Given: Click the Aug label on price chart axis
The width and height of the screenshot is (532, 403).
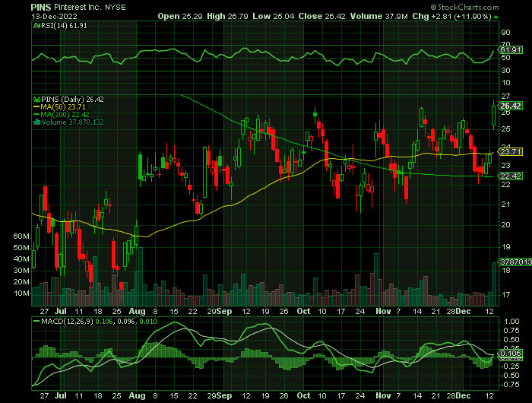Looking at the screenshot, I should coord(137,311).
